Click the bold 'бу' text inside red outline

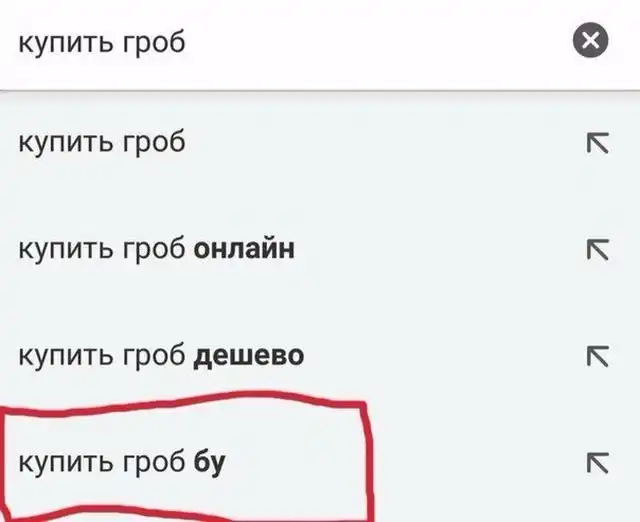209,463
